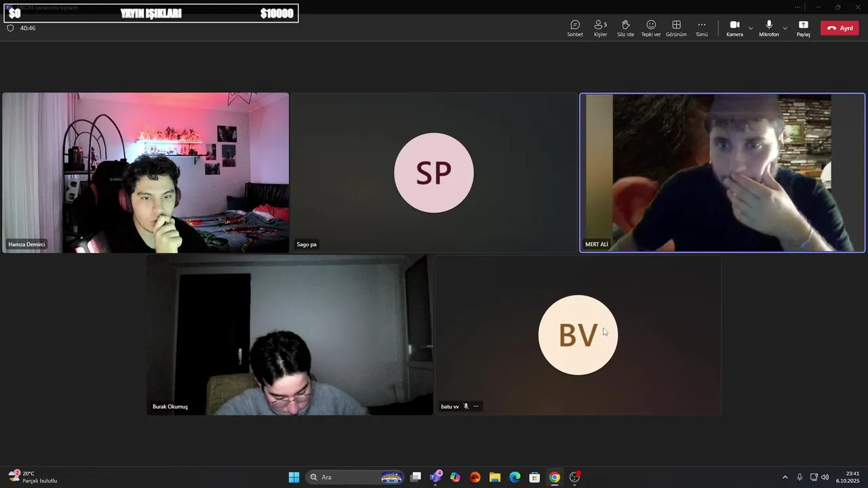This screenshot has height=488, width=868.
Task: Click the BV avatar circle
Action: pos(578,335)
